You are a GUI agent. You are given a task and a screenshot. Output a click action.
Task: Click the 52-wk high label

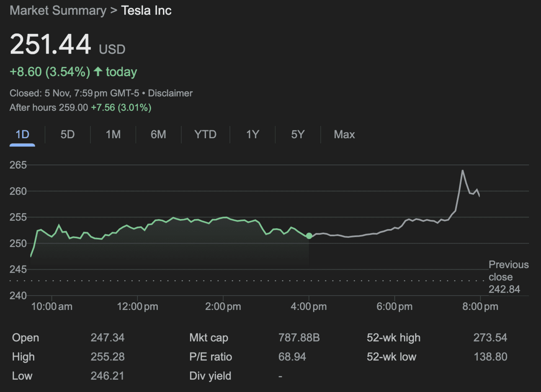pos(394,338)
